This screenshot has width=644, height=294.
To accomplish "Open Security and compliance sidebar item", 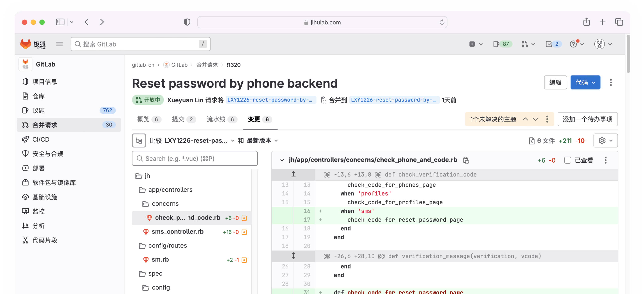I will 68,154.
